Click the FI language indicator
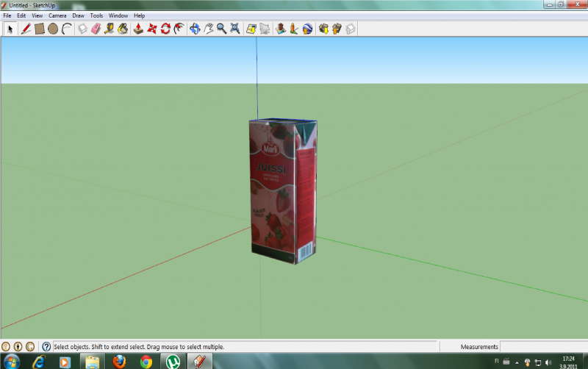 (x=497, y=361)
